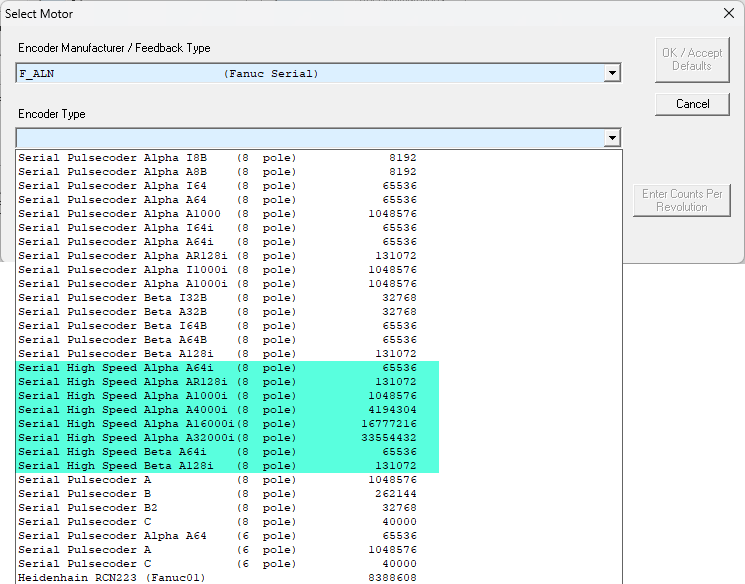Click the OK / Accept Defaults button

pos(692,60)
